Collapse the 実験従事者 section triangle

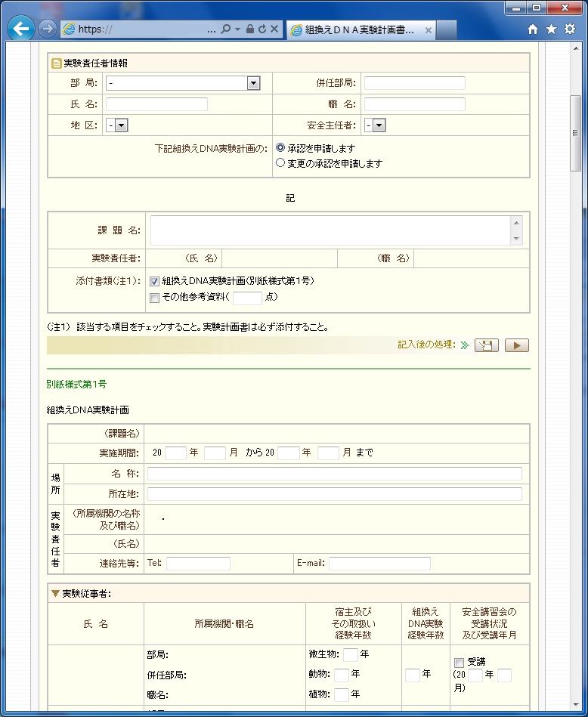(55, 594)
